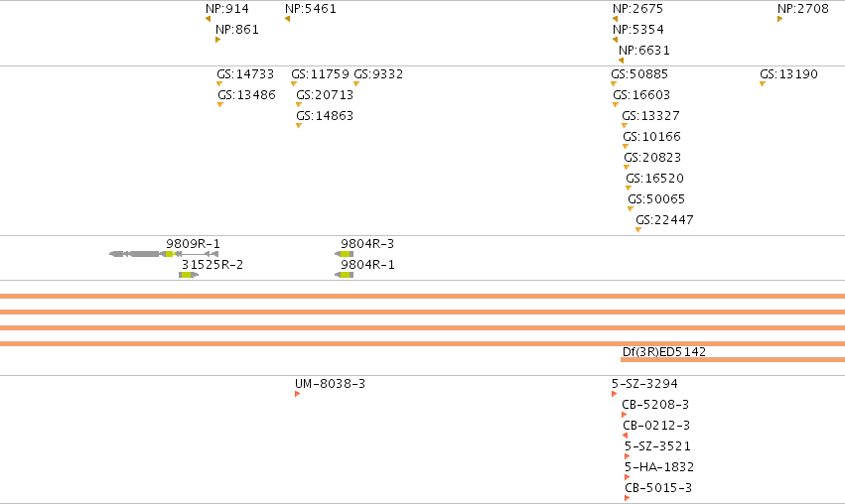Click the triangle marker under GS:9332

356,84
